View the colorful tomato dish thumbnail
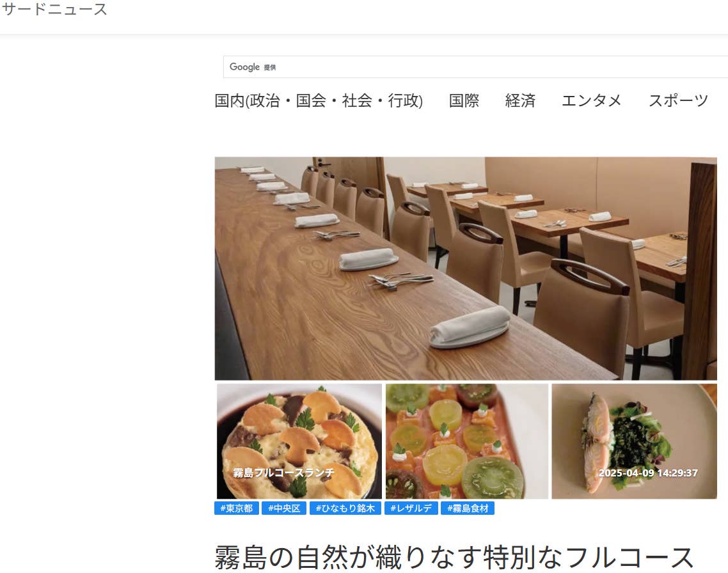 pos(467,441)
